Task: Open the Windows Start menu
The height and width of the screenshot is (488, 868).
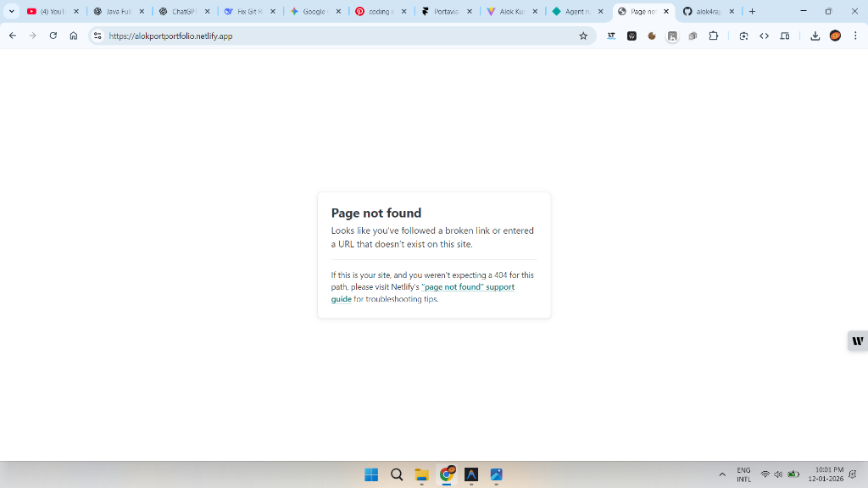Action: point(371,474)
